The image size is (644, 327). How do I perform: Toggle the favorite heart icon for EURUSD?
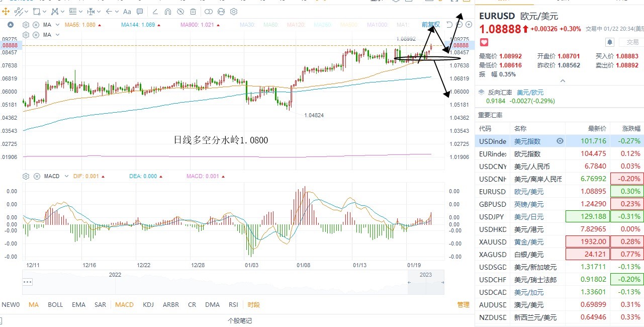[484, 42]
